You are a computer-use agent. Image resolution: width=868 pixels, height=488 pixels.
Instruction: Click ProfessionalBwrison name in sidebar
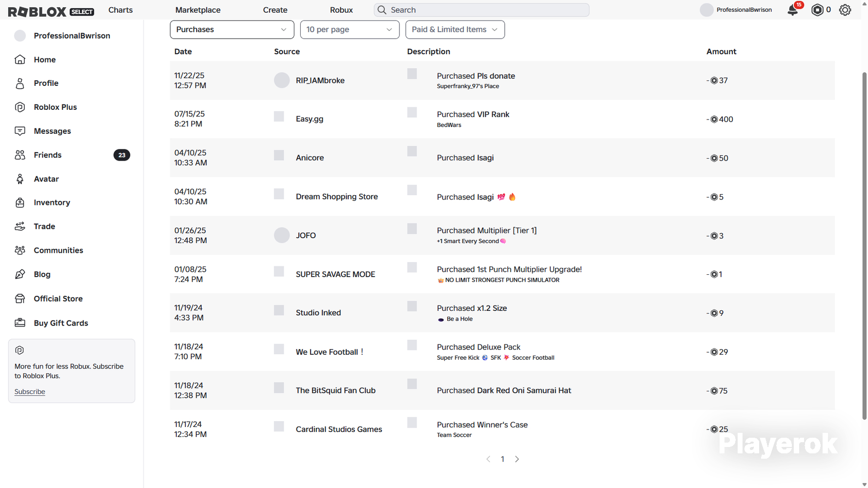72,36
